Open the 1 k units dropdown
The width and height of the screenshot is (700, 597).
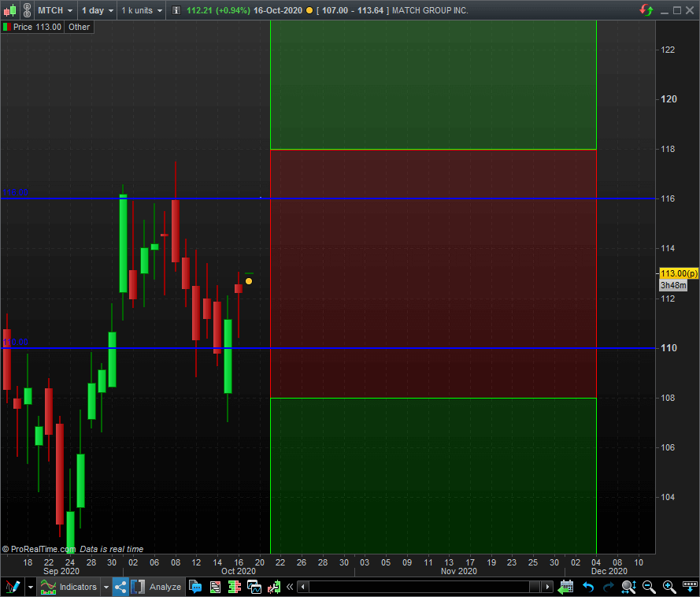(x=142, y=11)
